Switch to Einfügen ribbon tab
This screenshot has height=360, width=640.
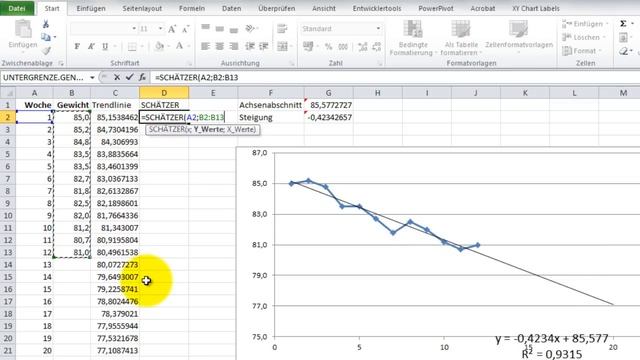point(91,8)
